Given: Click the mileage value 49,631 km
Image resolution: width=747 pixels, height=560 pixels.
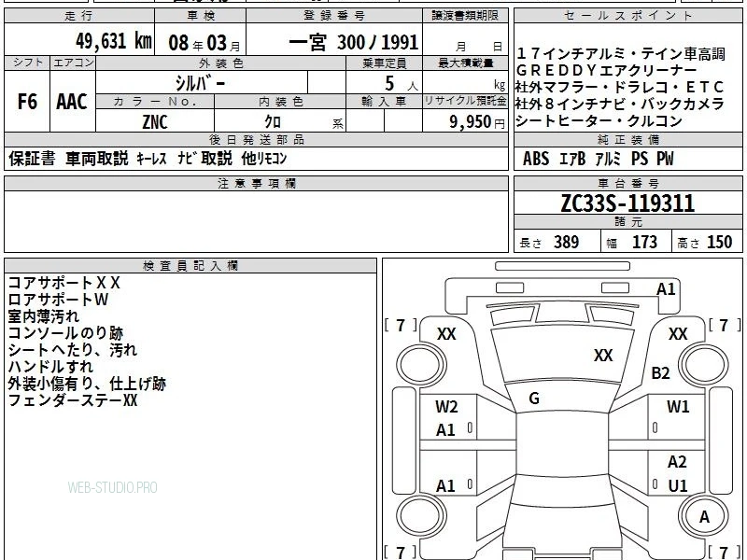Looking at the screenshot, I should (x=113, y=41).
